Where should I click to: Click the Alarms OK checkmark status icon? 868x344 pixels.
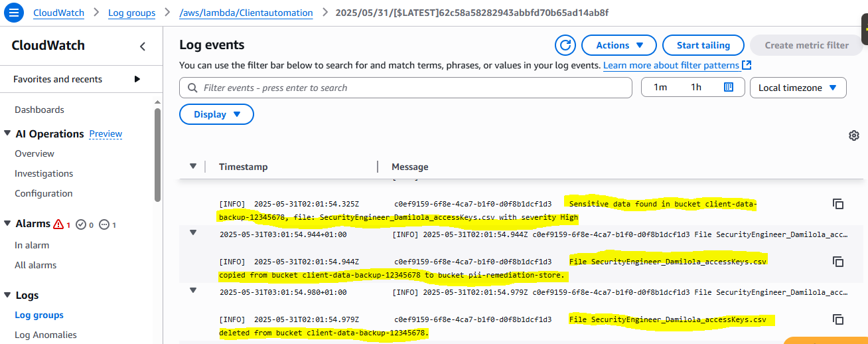coord(82,224)
